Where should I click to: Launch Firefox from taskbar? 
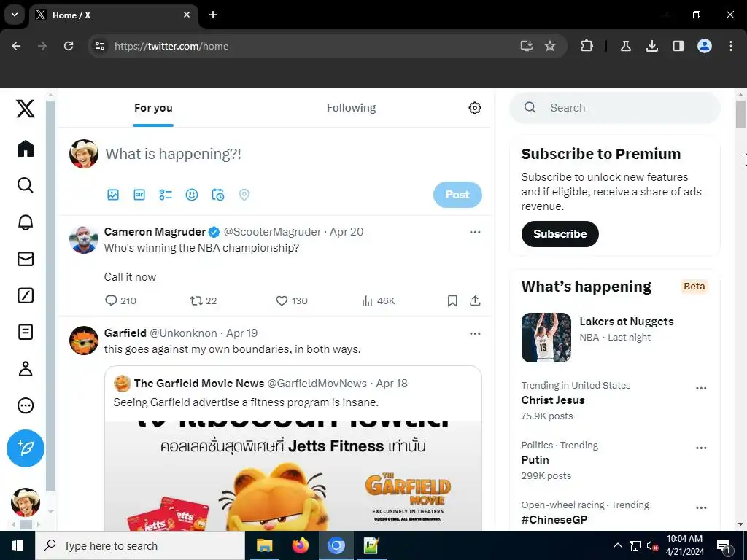coord(300,545)
